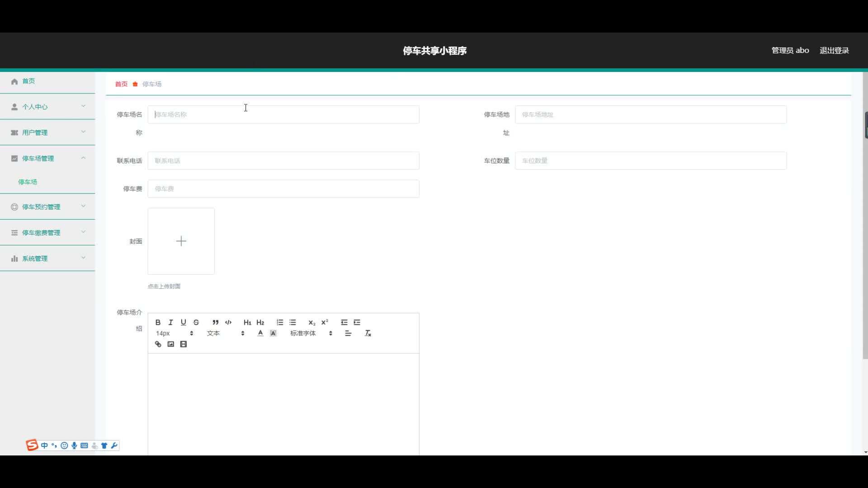
Task: Insert a blockquote in editor
Action: (x=215, y=322)
